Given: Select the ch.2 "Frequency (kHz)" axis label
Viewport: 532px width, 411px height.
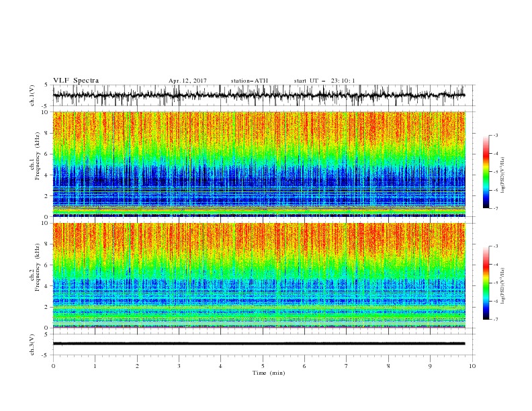Looking at the screenshot, I should (38, 267).
